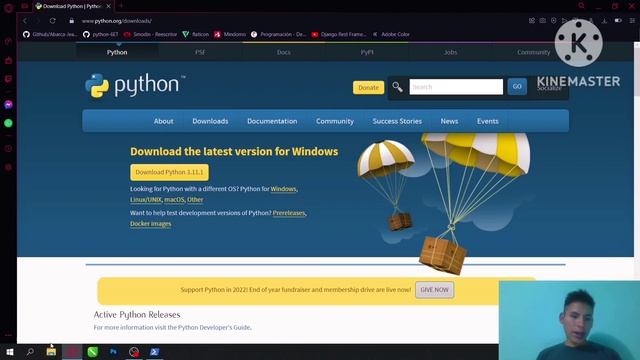The height and width of the screenshot is (360, 640).
Task: Follow the Prereleases link
Action: pyautogui.click(x=289, y=213)
